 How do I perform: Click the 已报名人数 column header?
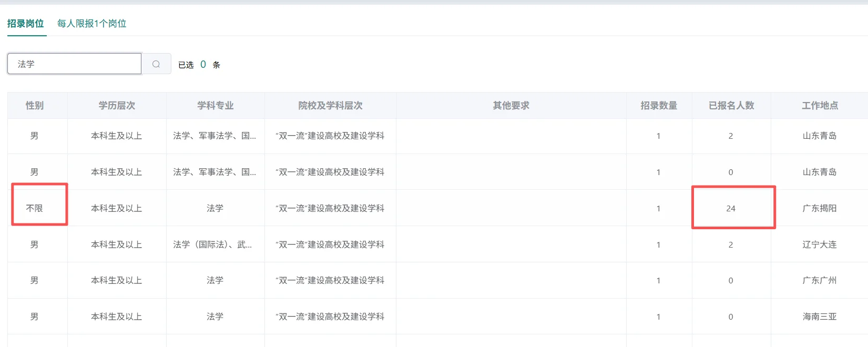731,106
